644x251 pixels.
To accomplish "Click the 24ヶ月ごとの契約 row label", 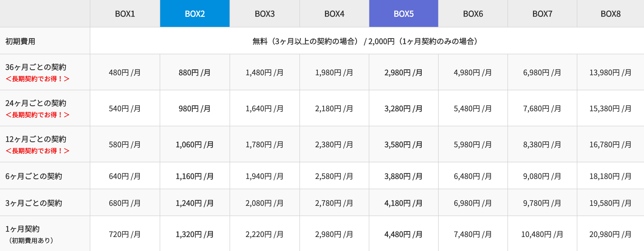I will tap(36, 103).
